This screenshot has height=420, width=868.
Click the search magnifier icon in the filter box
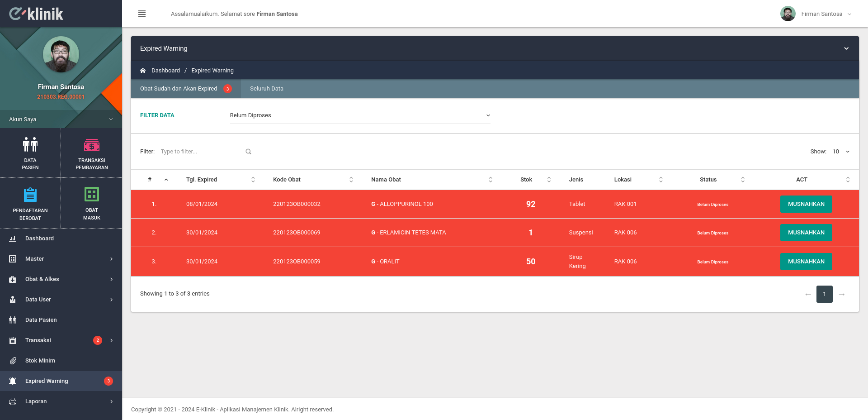click(x=248, y=152)
